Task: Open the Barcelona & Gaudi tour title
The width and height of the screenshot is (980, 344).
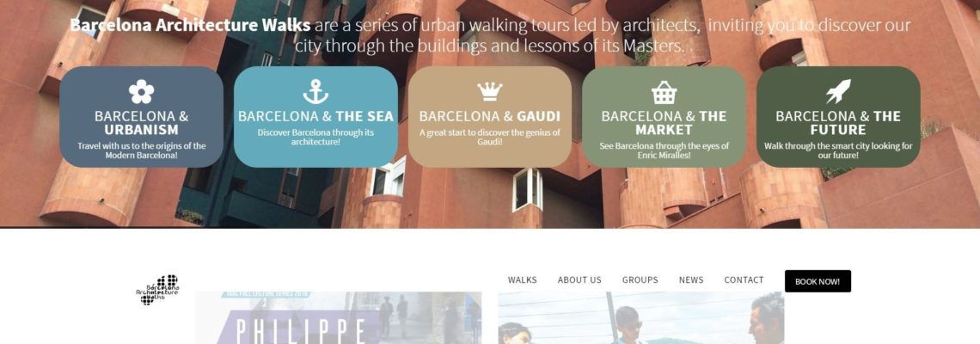Action: coord(490,116)
